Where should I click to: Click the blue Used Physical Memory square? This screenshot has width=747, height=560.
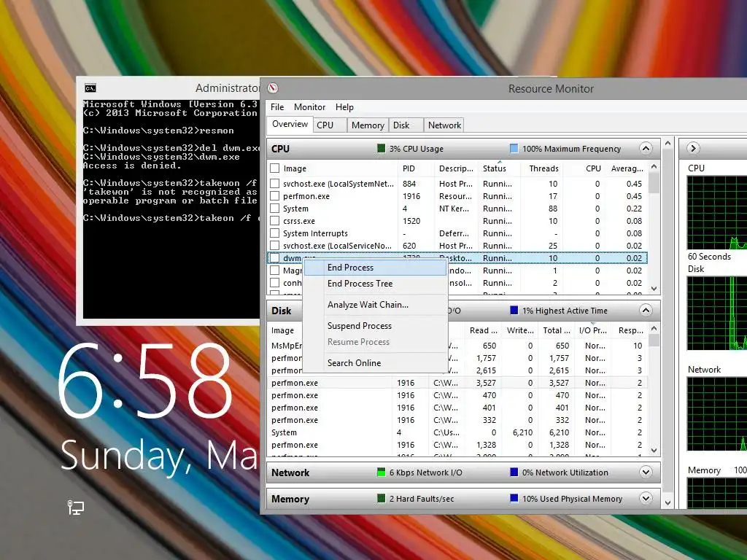[x=514, y=499]
